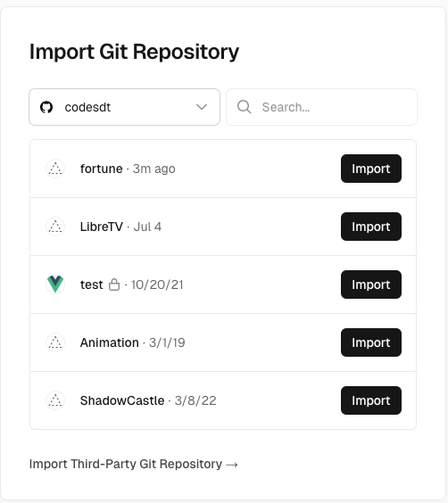This screenshot has height=503, width=448.
Task: Click the LibreTV repository placeholder icon
Action: pos(55,227)
